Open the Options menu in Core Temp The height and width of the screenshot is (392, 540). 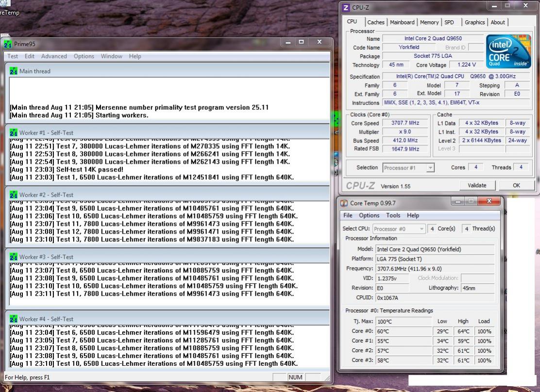pyautogui.click(x=369, y=215)
